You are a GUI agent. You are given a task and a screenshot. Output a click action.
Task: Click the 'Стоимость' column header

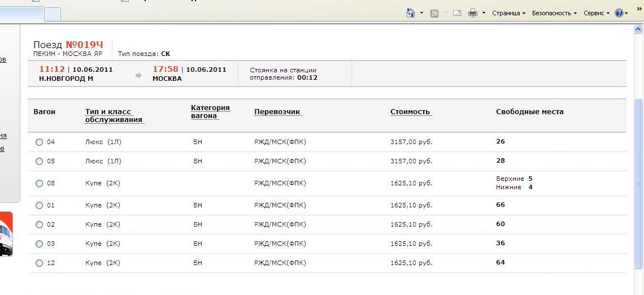pos(410,112)
